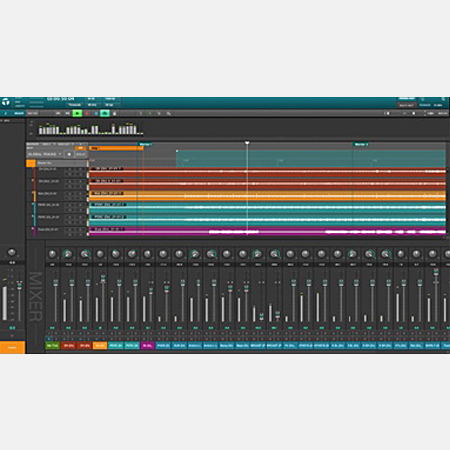Click the Marker 1 flag on the timeline
The height and width of the screenshot is (450, 450).
[x=145, y=144]
